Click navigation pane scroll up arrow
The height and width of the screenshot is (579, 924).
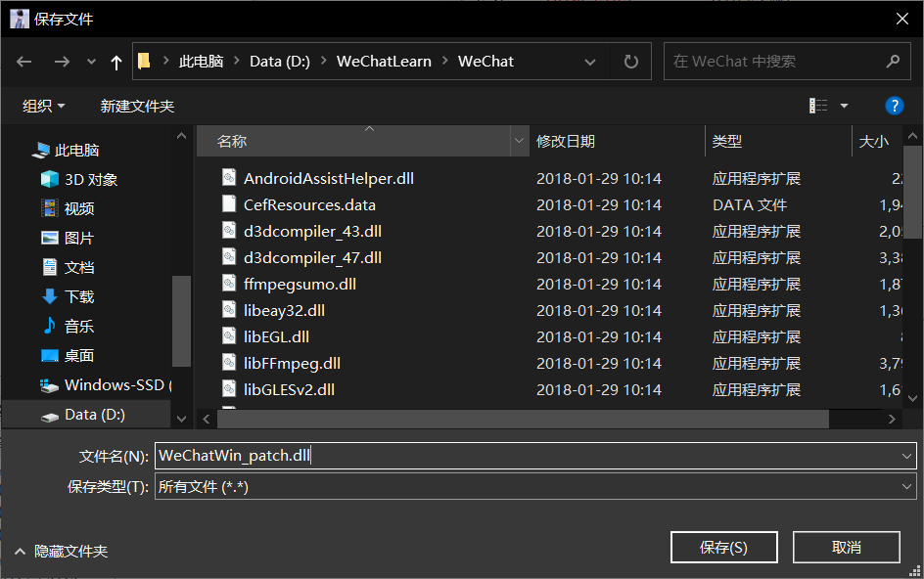click(x=181, y=136)
